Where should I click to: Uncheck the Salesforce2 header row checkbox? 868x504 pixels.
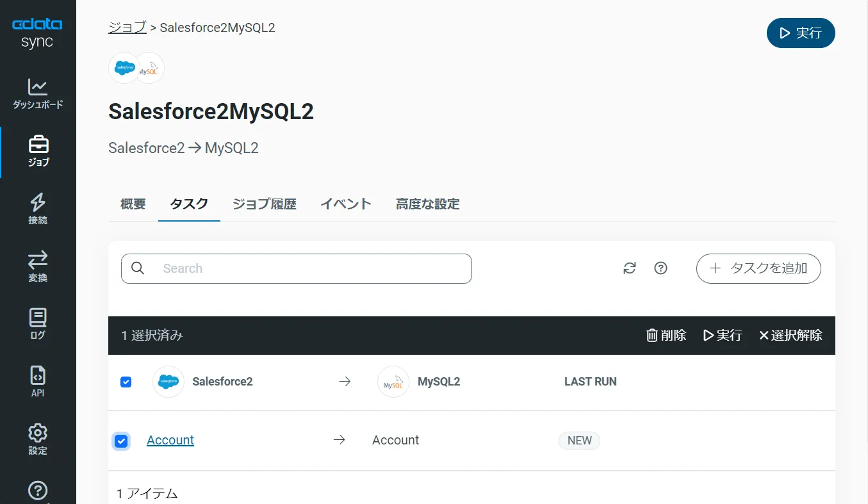126,381
